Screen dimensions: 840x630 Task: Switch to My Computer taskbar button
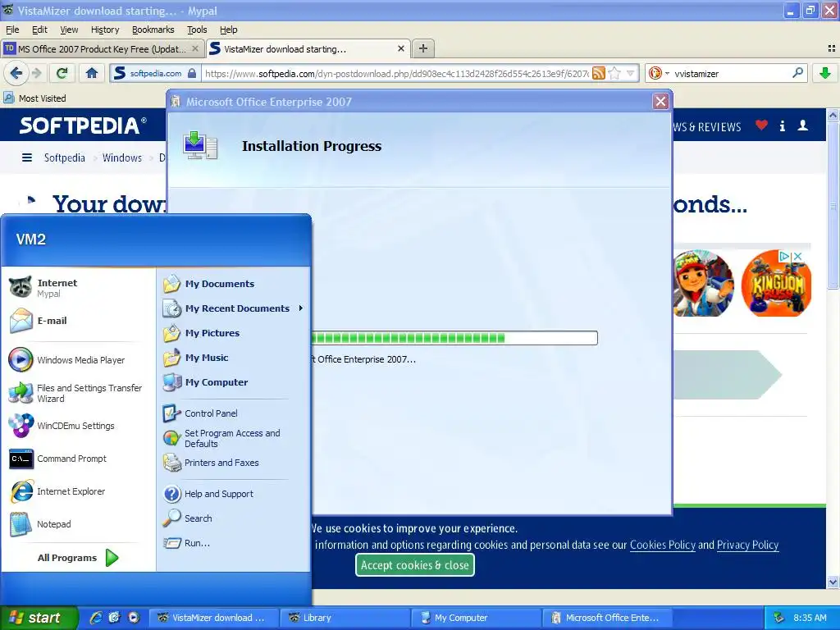477,618
